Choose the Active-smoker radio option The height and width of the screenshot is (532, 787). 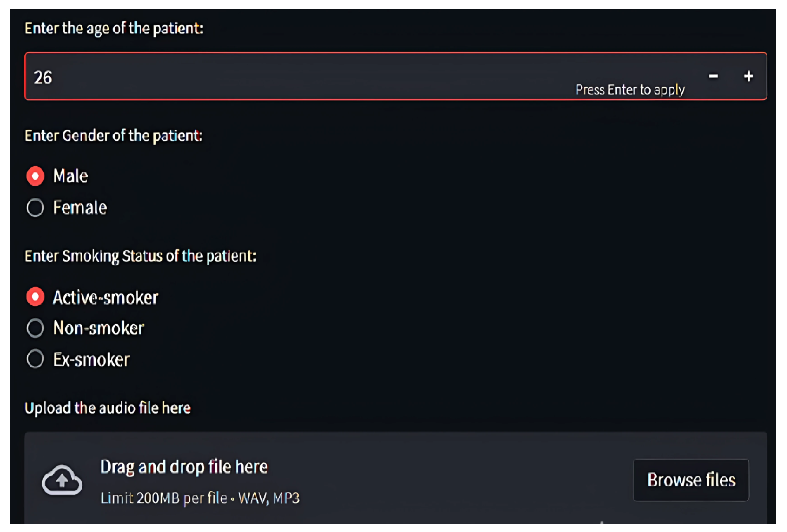pyautogui.click(x=35, y=297)
